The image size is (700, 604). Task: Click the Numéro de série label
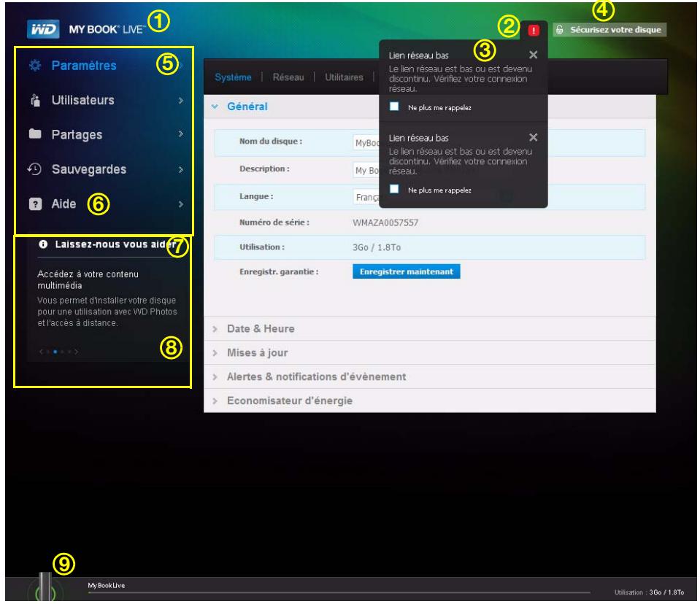coord(274,222)
